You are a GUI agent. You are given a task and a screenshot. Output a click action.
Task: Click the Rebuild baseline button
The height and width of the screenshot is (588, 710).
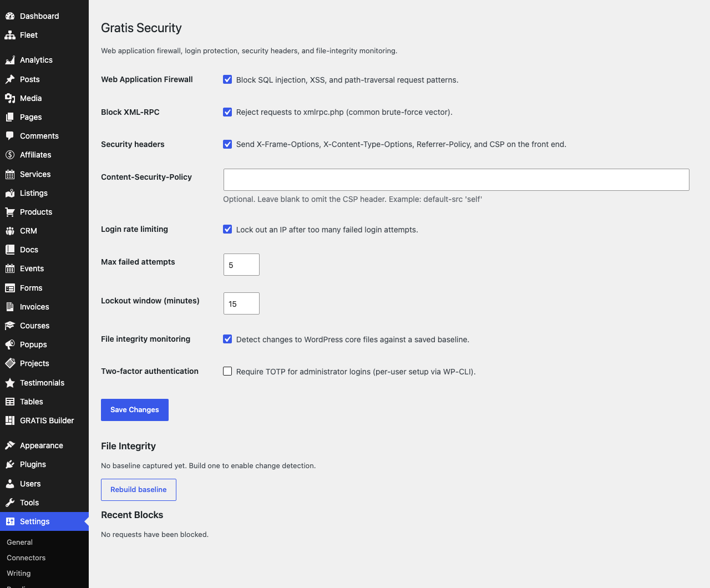(x=139, y=490)
